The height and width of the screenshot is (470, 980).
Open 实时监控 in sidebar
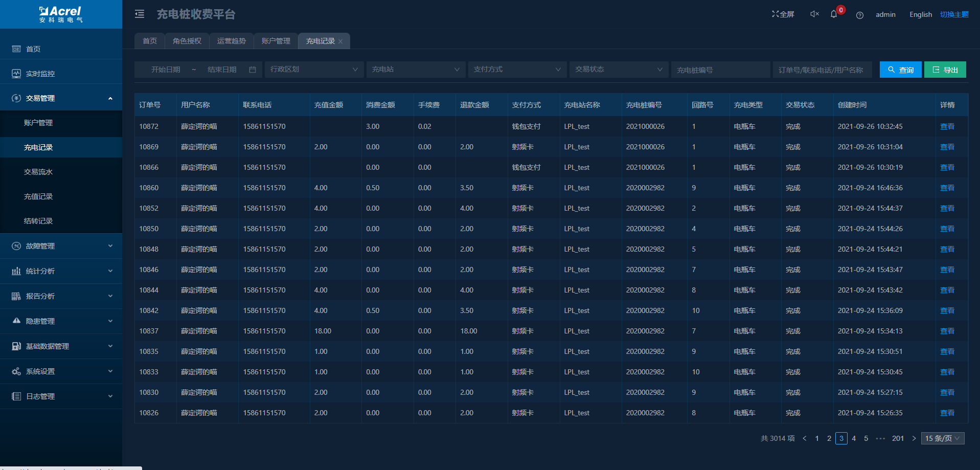tap(40, 74)
